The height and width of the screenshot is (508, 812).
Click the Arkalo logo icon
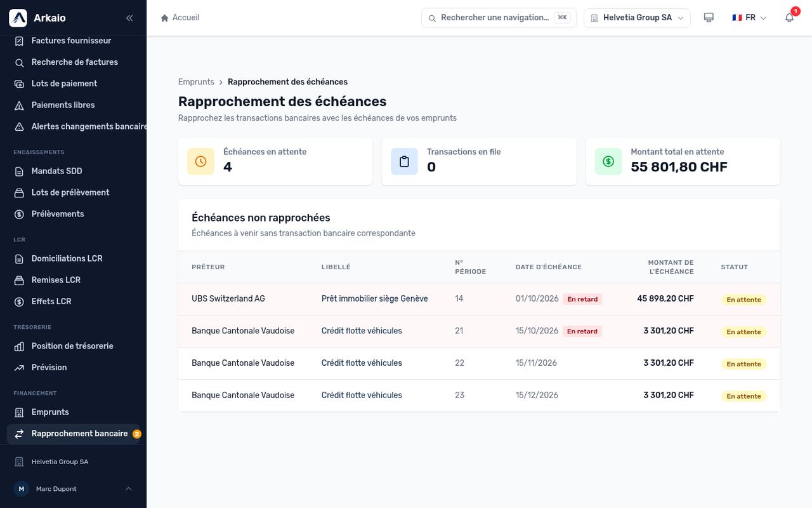(x=18, y=18)
